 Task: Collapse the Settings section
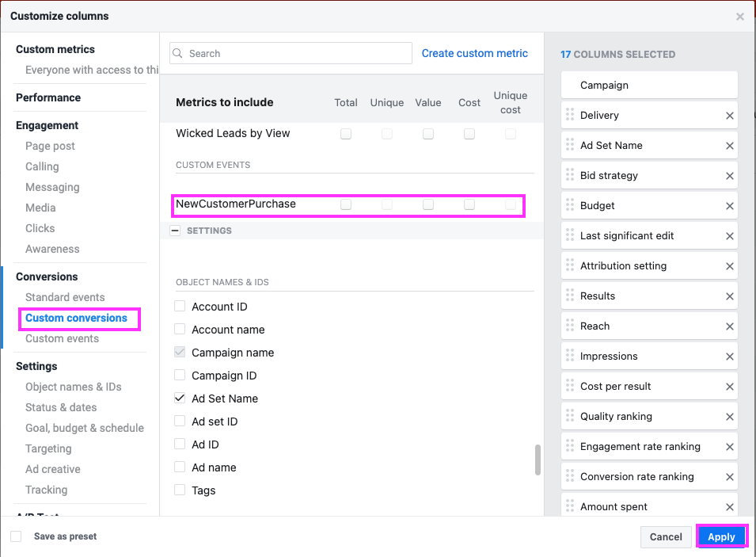175,231
